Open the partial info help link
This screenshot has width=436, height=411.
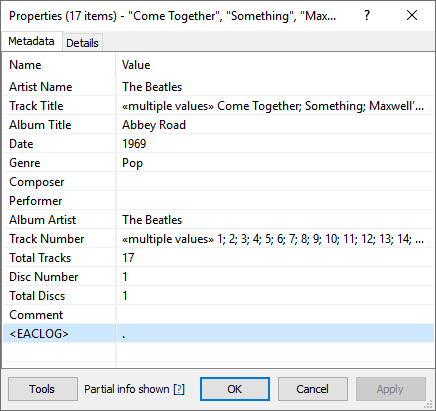coord(179,389)
